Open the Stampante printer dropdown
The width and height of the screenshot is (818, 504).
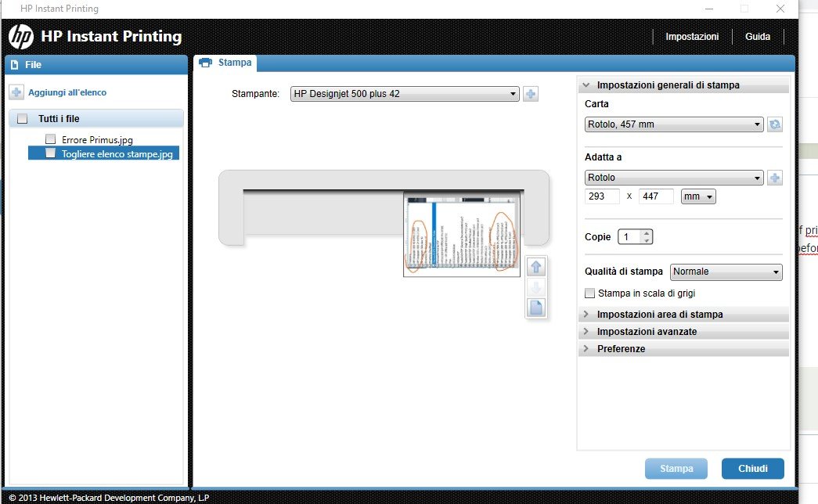coord(405,94)
